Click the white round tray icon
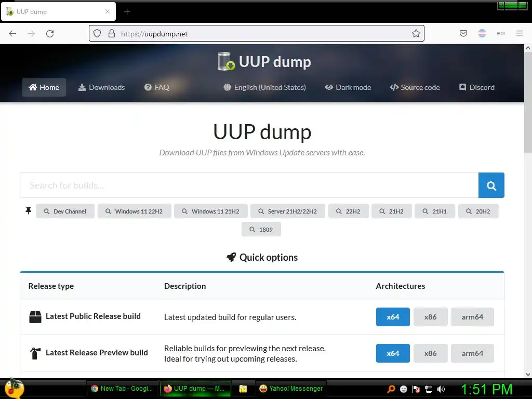This screenshot has height=399, width=532. [x=403, y=389]
